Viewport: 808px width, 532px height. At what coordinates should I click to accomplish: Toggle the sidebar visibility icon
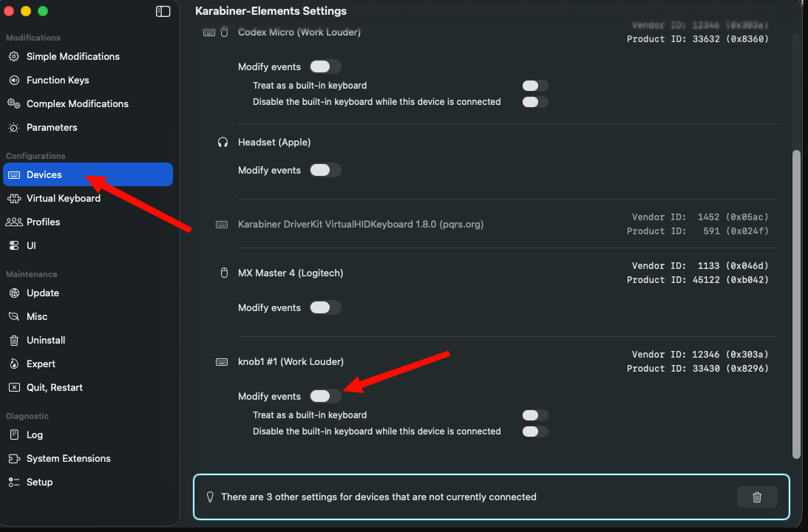coord(163,11)
